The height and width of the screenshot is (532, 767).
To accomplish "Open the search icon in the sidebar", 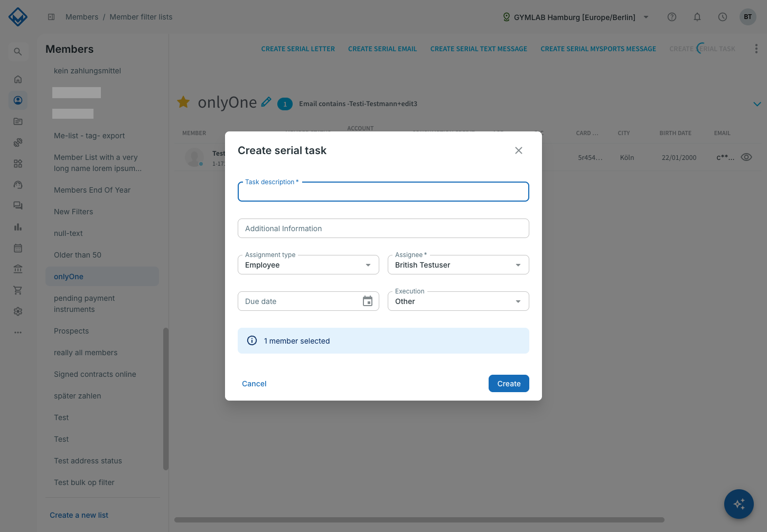I will [18, 52].
